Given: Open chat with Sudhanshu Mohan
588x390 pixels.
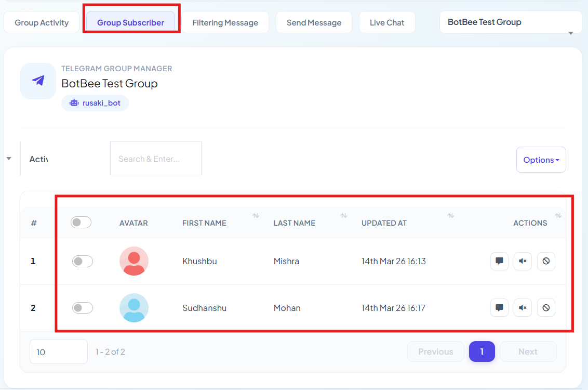Looking at the screenshot, I should click(x=499, y=308).
